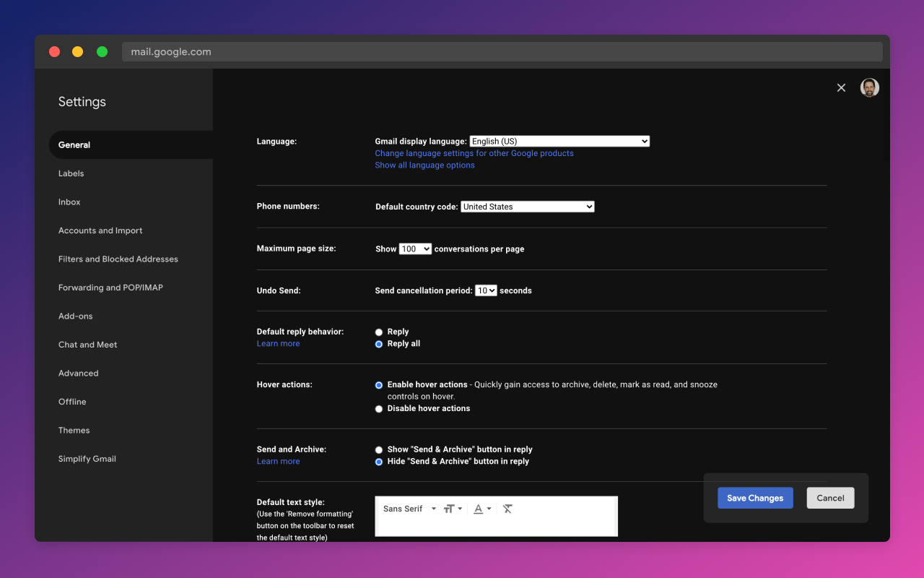Open the Gmail display language dropdown

click(x=559, y=142)
